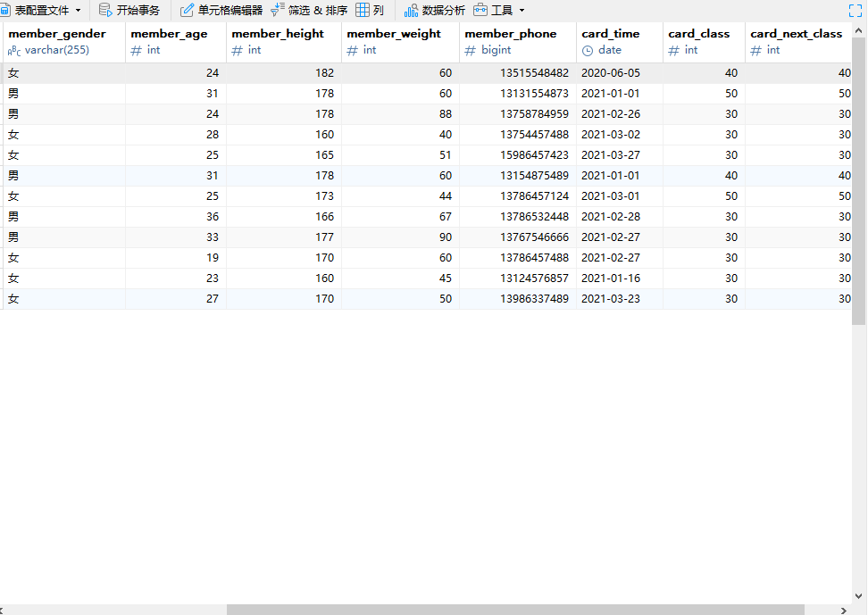Click phone number 13754457488 cell
This screenshot has width=868, height=615.
click(x=518, y=135)
